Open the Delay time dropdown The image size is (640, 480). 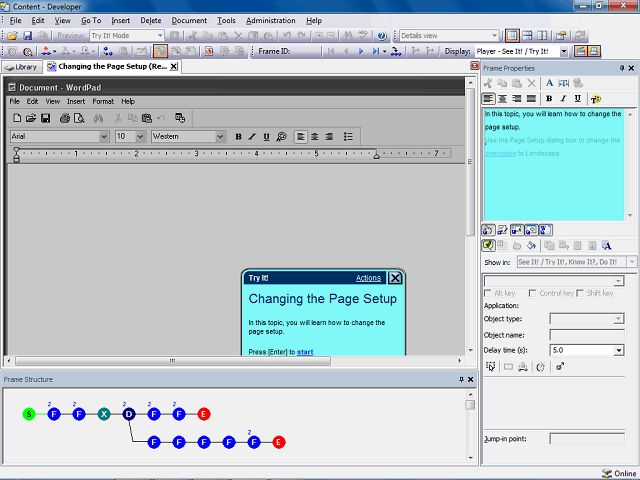point(619,350)
